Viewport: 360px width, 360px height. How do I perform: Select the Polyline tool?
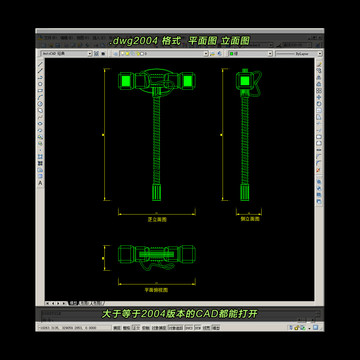40,77
